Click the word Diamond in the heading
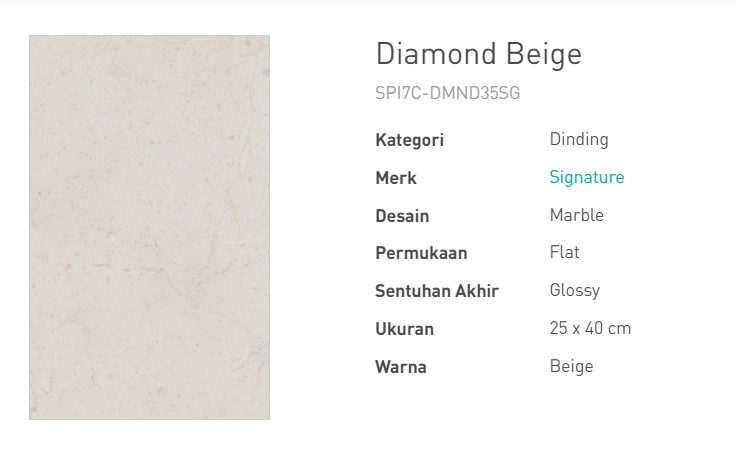The width and height of the screenshot is (736, 449). 436,53
